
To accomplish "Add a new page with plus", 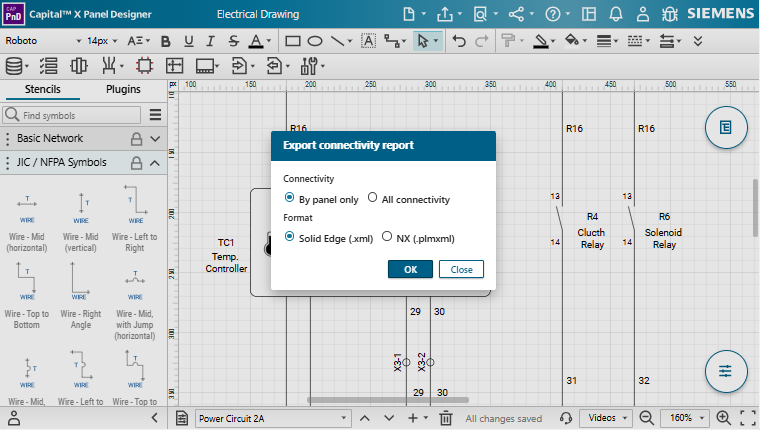I will click(x=412, y=418).
